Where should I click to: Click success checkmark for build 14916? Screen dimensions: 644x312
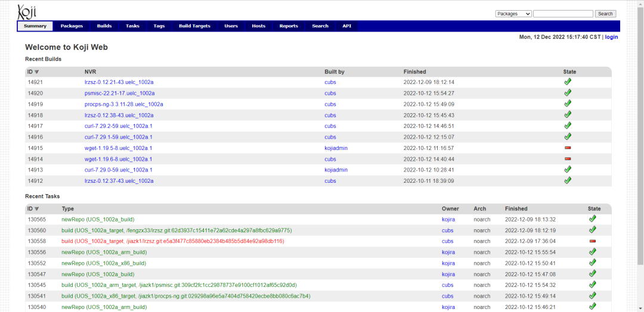(568, 136)
